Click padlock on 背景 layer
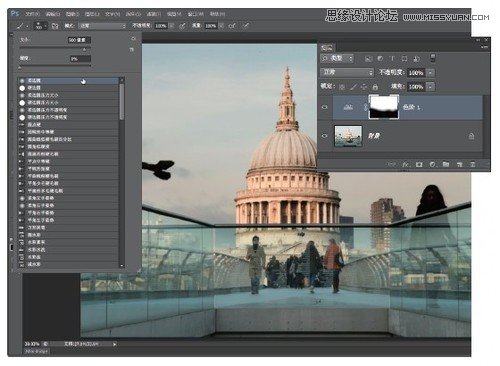 (471, 136)
